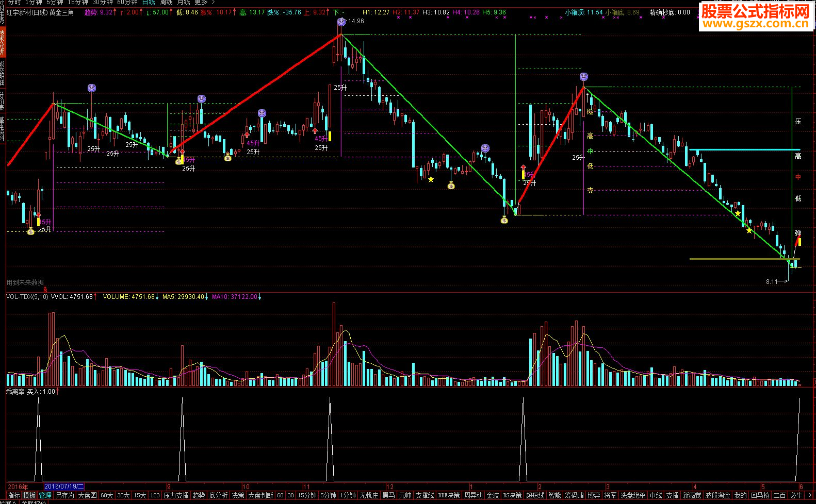The image size is (816, 504).
Task: Switch to 5分钟 period
Action: 55,3
